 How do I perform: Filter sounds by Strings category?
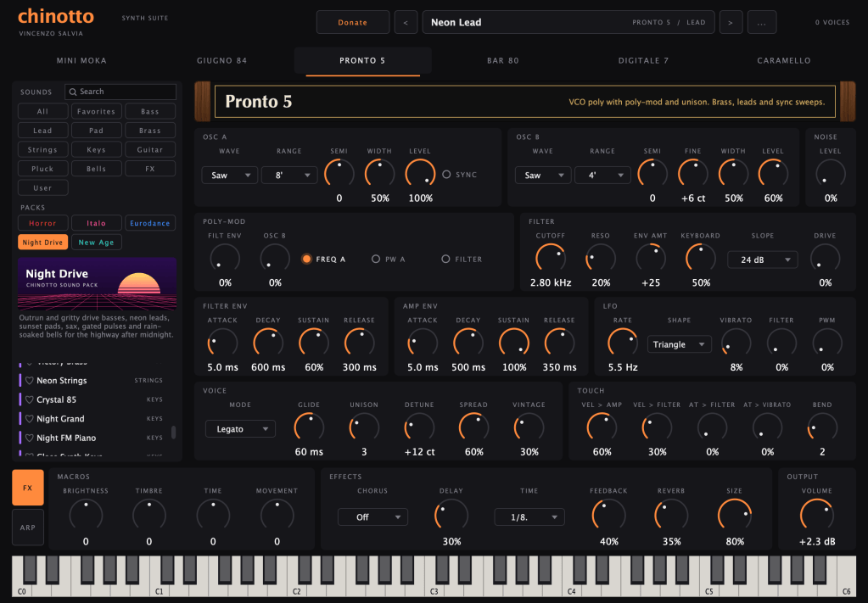point(42,149)
